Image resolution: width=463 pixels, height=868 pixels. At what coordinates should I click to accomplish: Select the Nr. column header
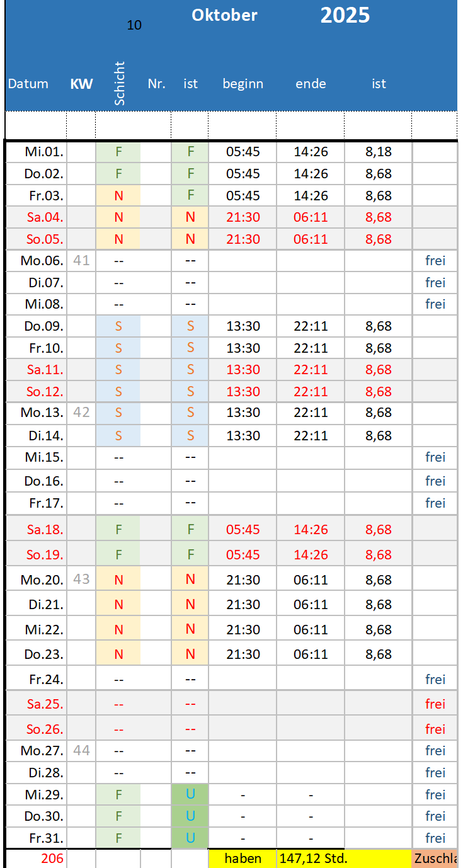156,84
